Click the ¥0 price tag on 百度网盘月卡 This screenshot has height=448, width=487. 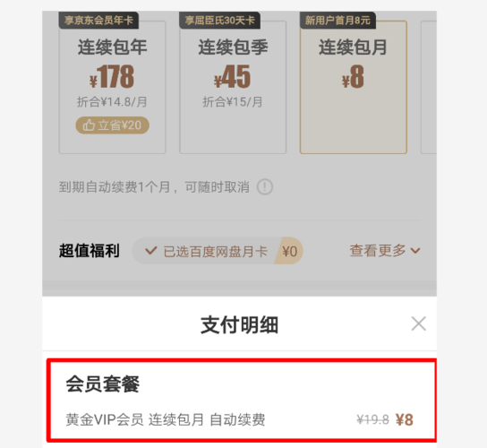point(289,251)
